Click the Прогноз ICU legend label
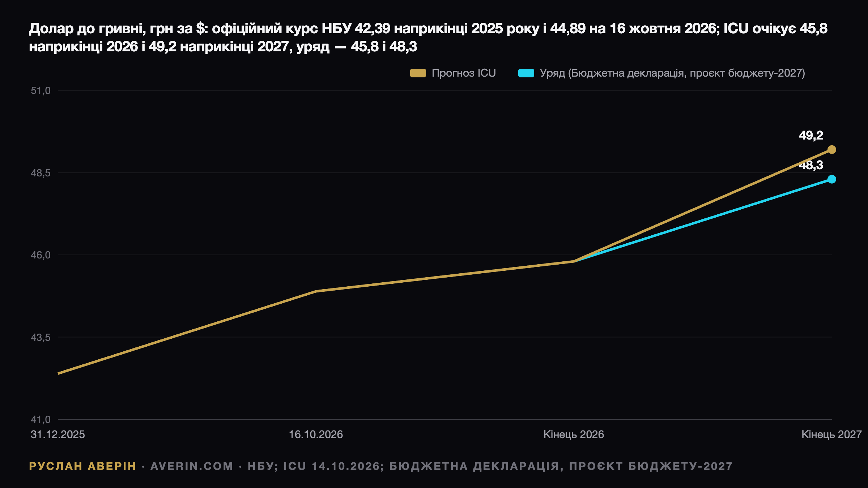 (x=464, y=73)
